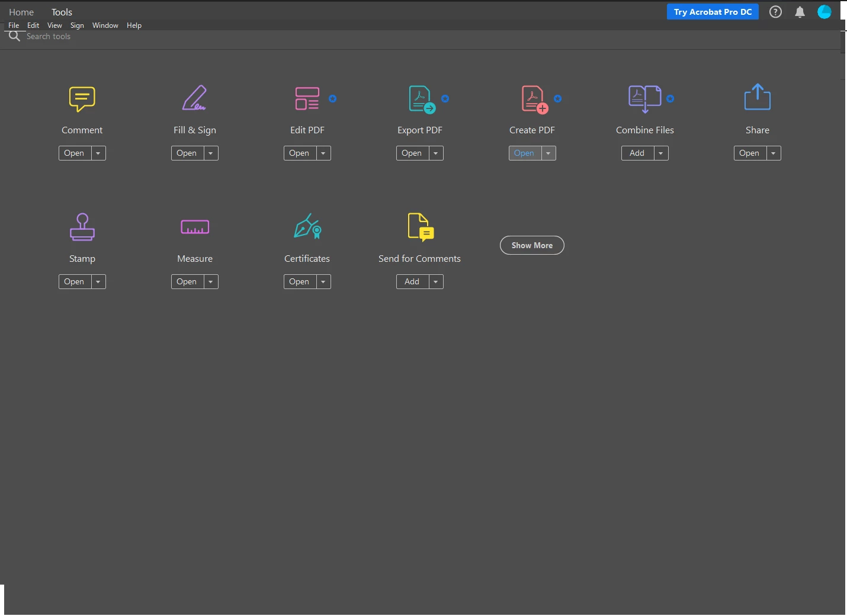Click the blue badge beside Edit PDF
Screen dimensions: 847x616
click(333, 99)
